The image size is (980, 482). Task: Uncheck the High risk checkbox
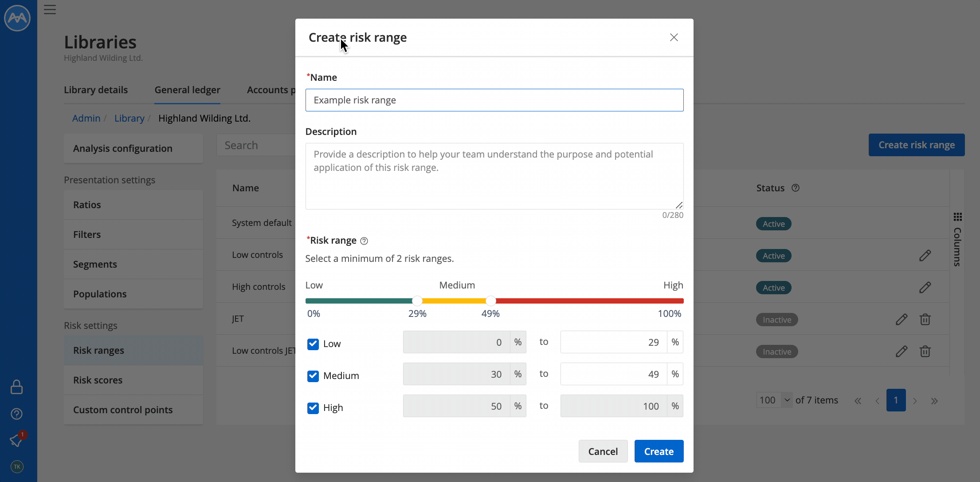(x=313, y=408)
